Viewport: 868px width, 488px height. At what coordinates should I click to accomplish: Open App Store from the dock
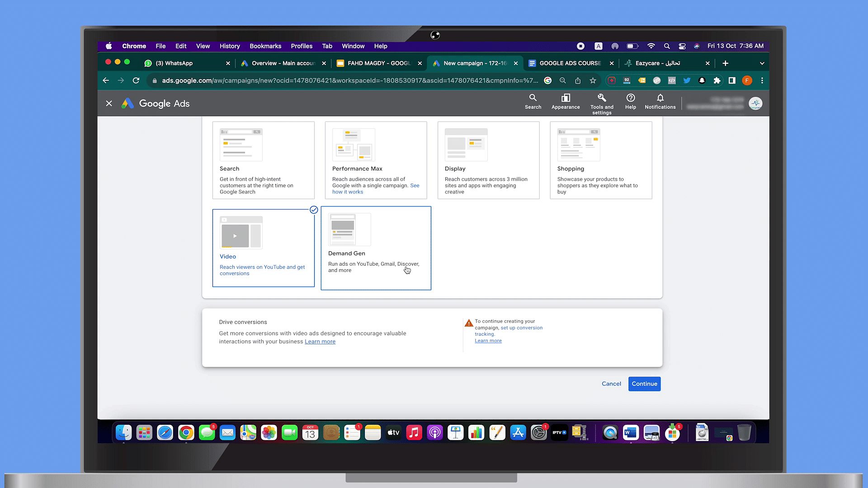coord(518,432)
